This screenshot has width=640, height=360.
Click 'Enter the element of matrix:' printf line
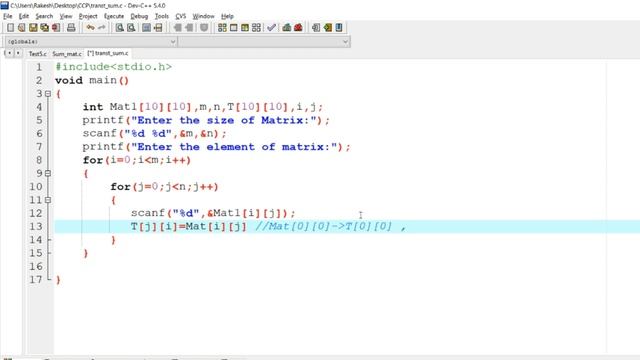pos(216,147)
